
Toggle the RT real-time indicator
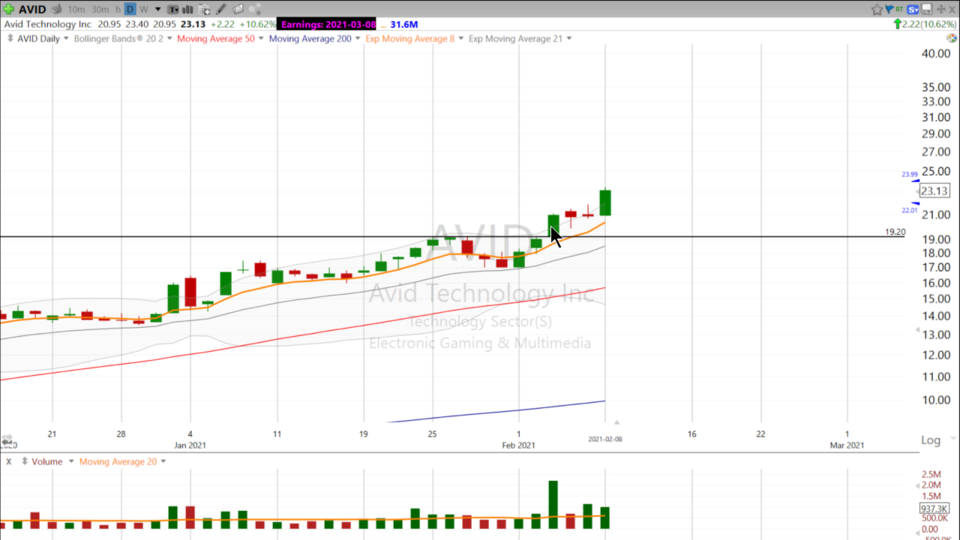[899, 9]
